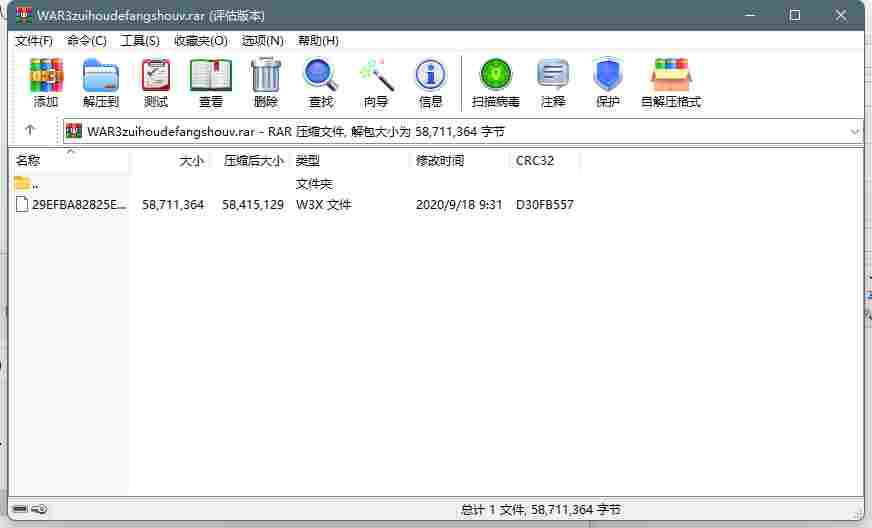Screen dimensions: 872x528
Task: Sort by 类型 column header
Action: pyautogui.click(x=351, y=160)
